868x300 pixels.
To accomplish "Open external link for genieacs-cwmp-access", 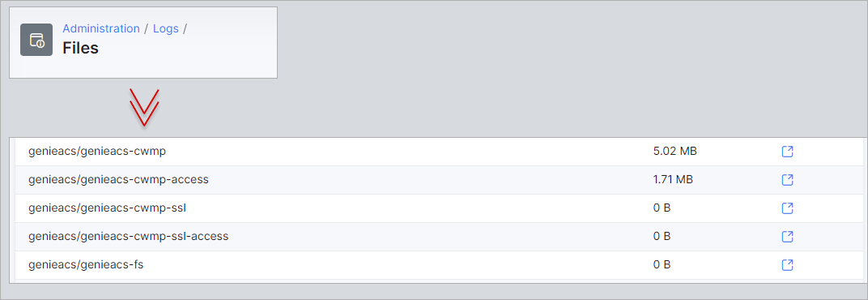I will click(x=787, y=180).
